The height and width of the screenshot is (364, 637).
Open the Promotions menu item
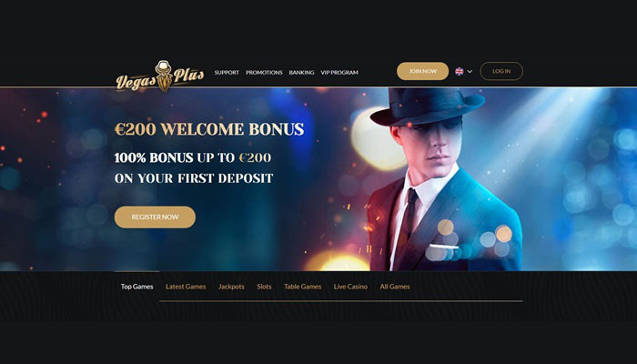pyautogui.click(x=264, y=72)
